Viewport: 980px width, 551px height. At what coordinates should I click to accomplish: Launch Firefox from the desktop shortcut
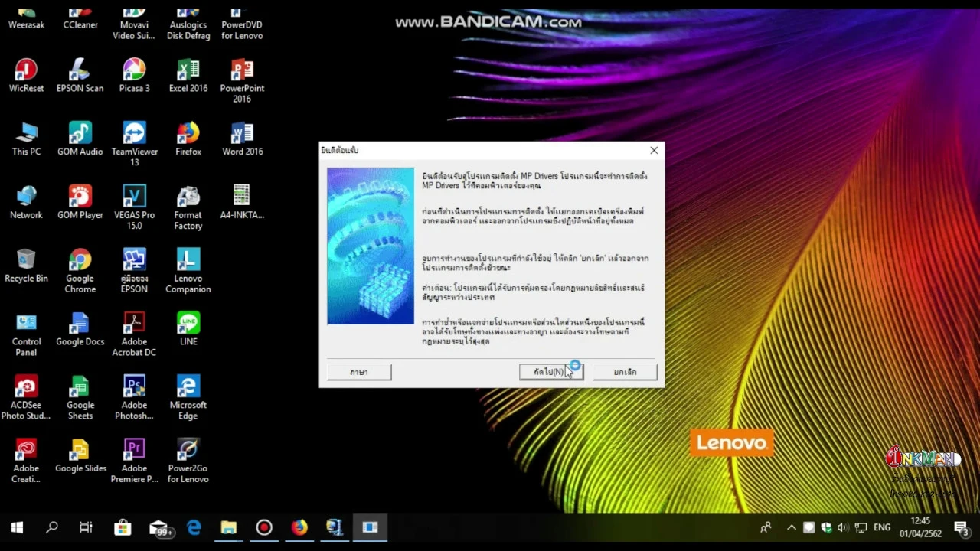tap(188, 139)
